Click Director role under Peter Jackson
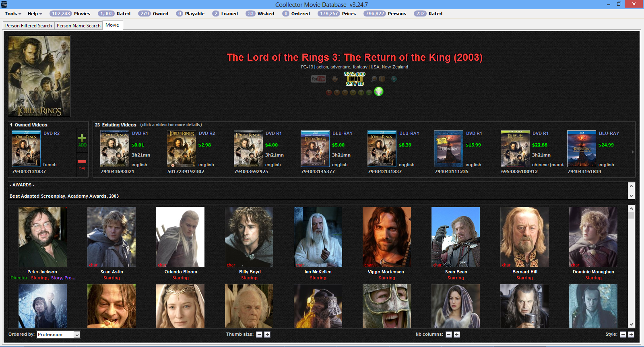This screenshot has height=347, width=644. pyautogui.click(x=19, y=278)
